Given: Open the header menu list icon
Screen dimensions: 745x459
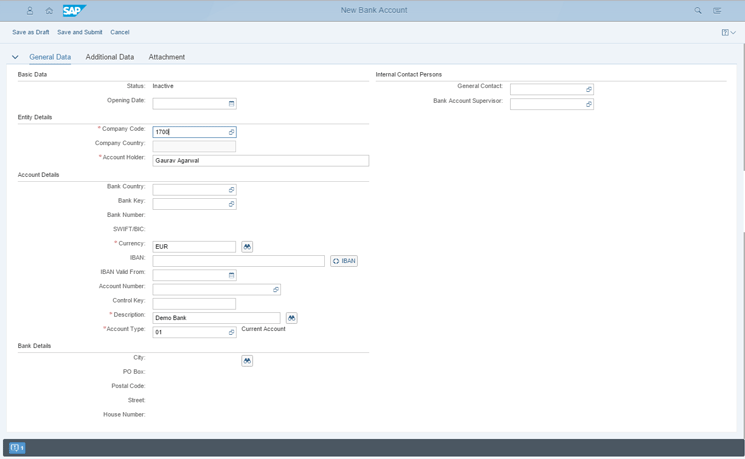Looking at the screenshot, I should (717, 11).
